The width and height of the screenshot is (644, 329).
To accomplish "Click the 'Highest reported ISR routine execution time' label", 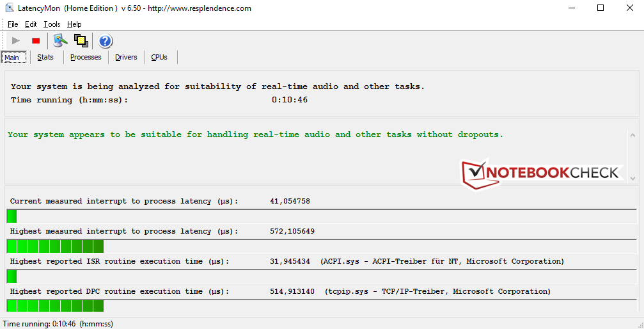I will 120,261.
